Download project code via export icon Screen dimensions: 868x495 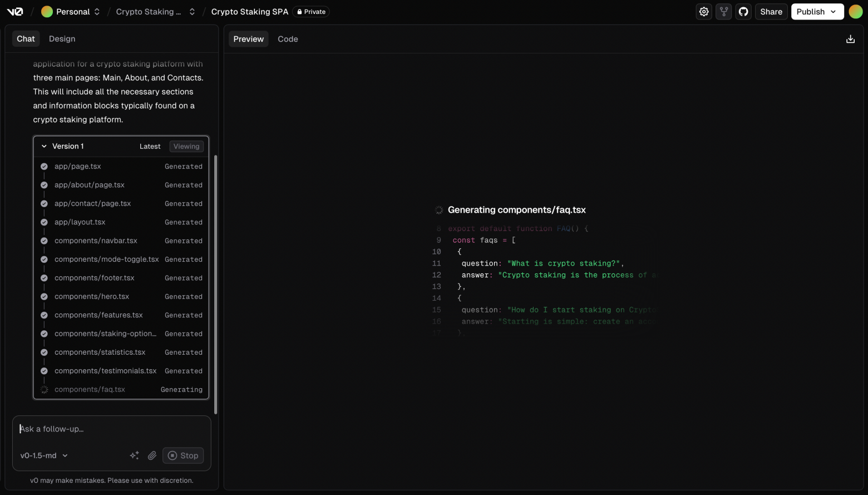tap(850, 38)
